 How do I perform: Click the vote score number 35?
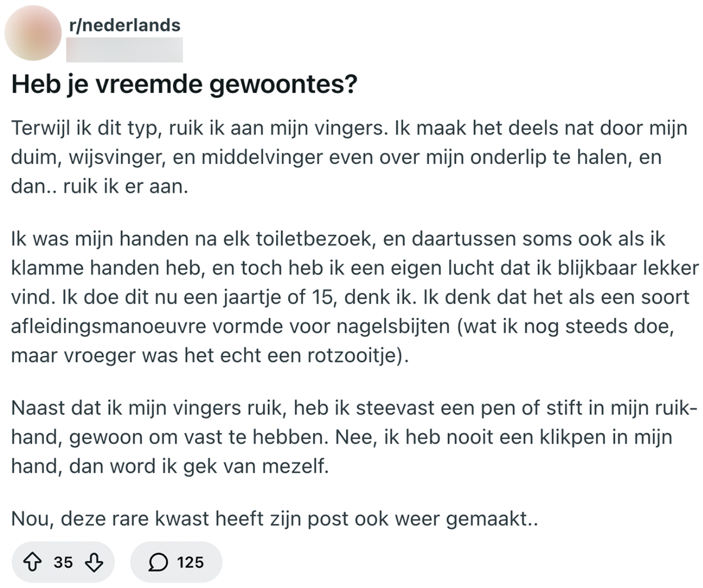click(x=63, y=562)
